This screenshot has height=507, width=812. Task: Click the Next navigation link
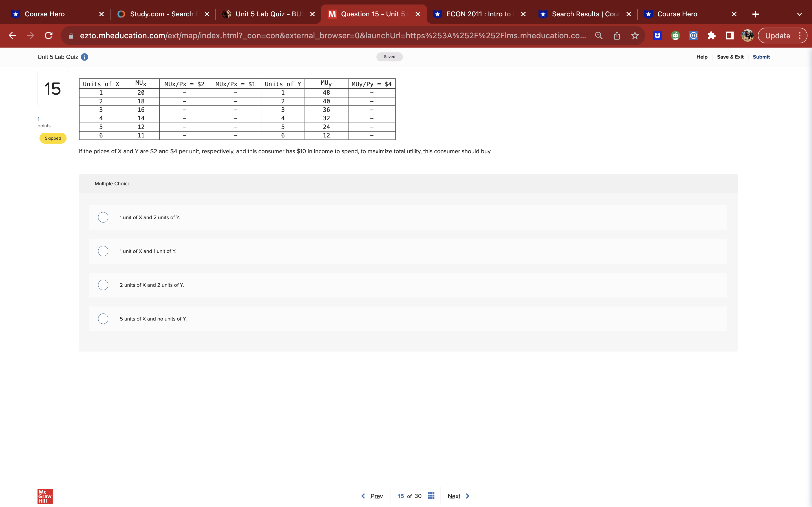[454, 496]
